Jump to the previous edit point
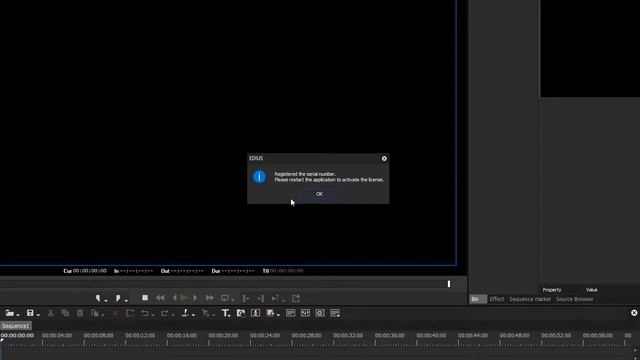 tap(246, 298)
